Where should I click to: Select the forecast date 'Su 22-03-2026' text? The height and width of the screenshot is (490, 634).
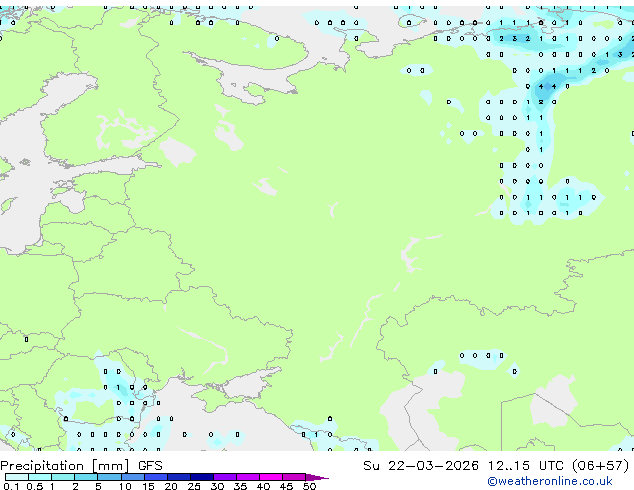coord(421,466)
